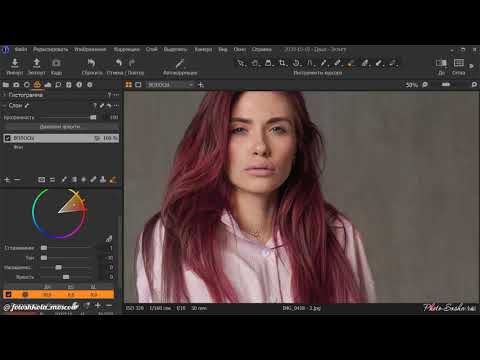Click the color wheel range wedge

pyautogui.click(x=73, y=205)
